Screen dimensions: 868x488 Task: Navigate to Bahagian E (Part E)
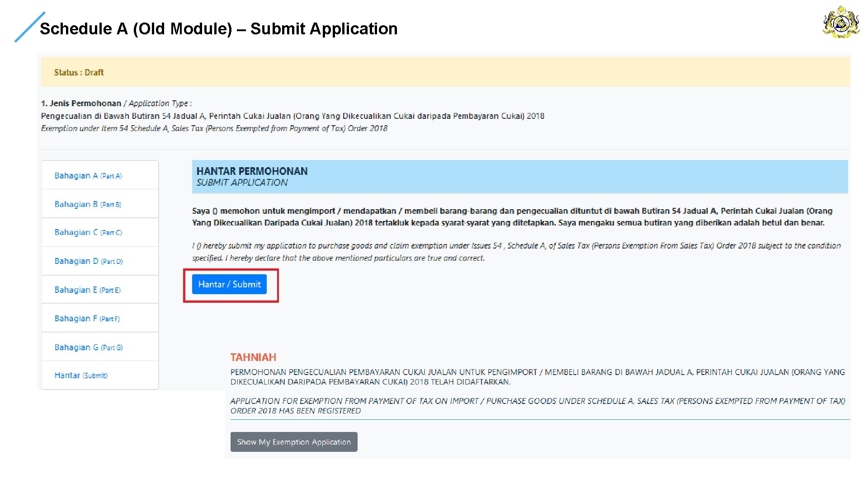click(x=87, y=290)
